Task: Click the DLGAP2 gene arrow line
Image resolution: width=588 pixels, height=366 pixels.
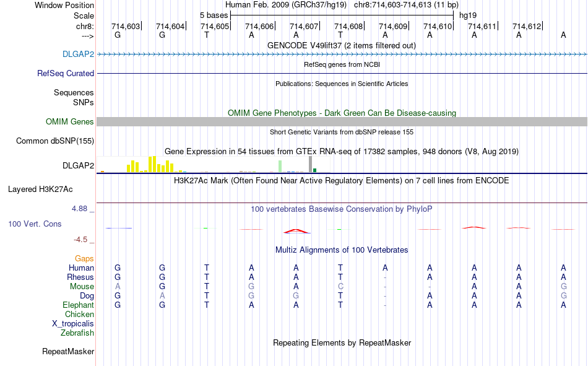Action: (x=342, y=54)
